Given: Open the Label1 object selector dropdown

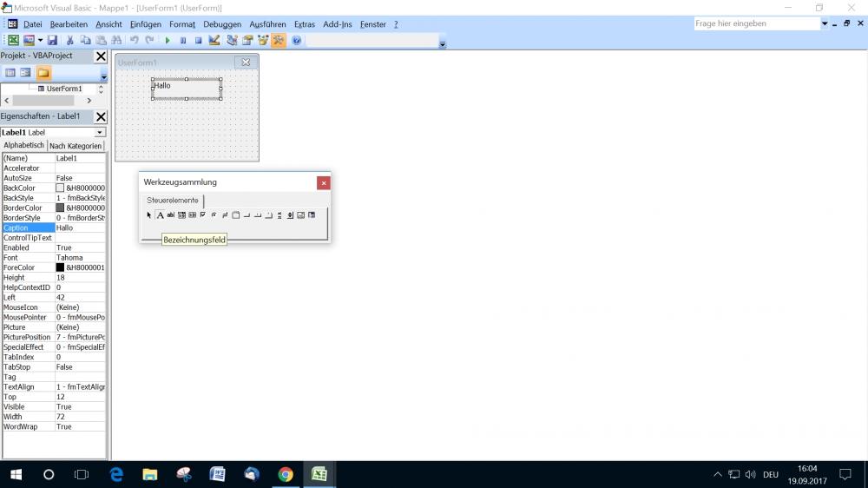Looking at the screenshot, I should 100,133.
